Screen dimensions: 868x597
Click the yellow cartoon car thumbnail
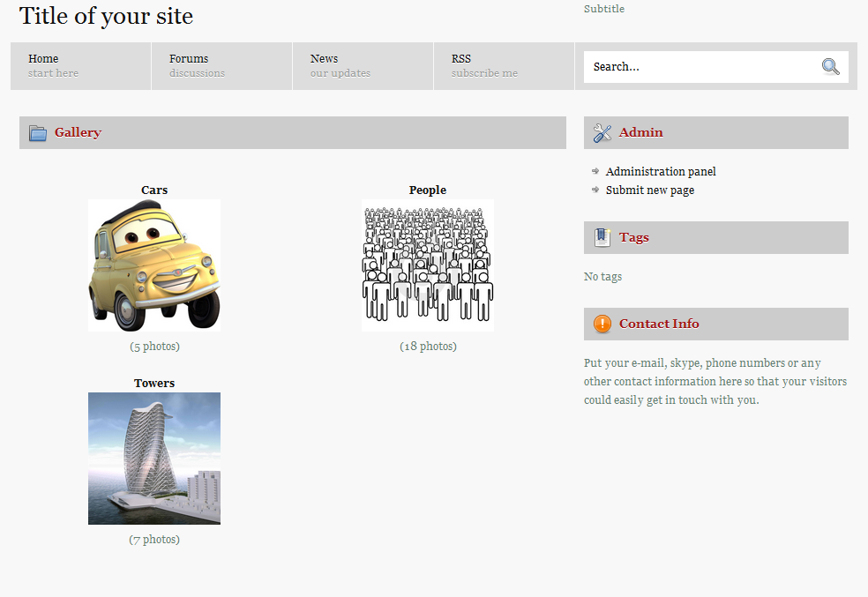pos(154,265)
